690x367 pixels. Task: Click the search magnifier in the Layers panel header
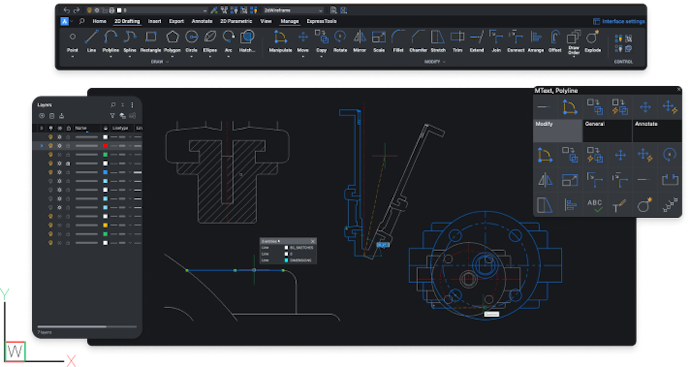113,105
